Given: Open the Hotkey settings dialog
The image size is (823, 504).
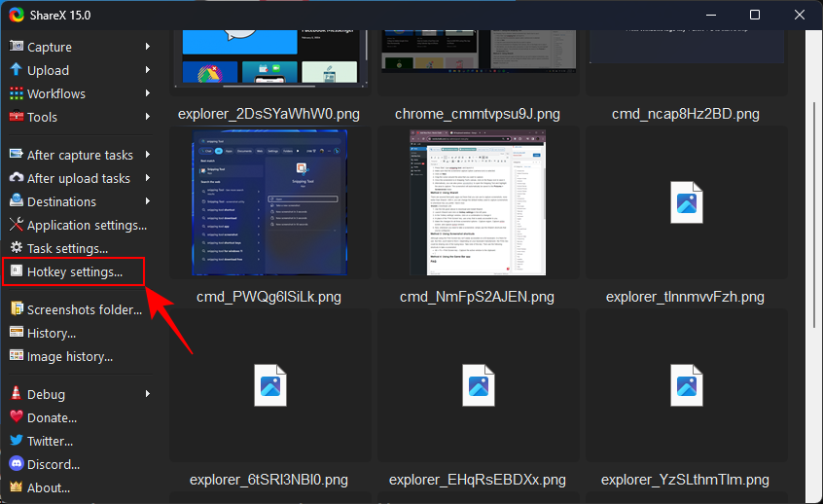Looking at the screenshot, I should coord(75,272).
